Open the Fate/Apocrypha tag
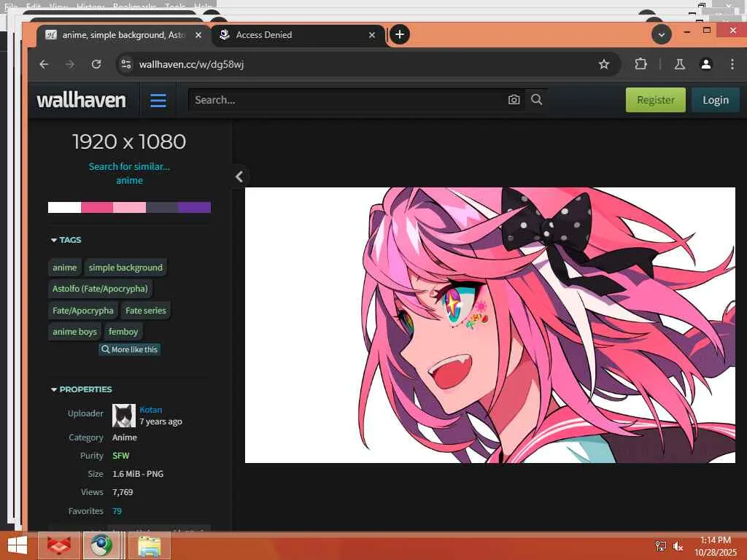The image size is (747, 560). [x=83, y=311]
